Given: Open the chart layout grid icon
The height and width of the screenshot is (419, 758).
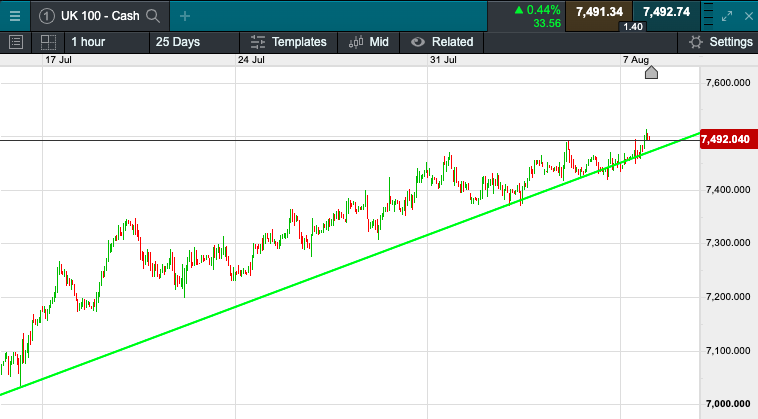Looking at the screenshot, I should coord(48,42).
